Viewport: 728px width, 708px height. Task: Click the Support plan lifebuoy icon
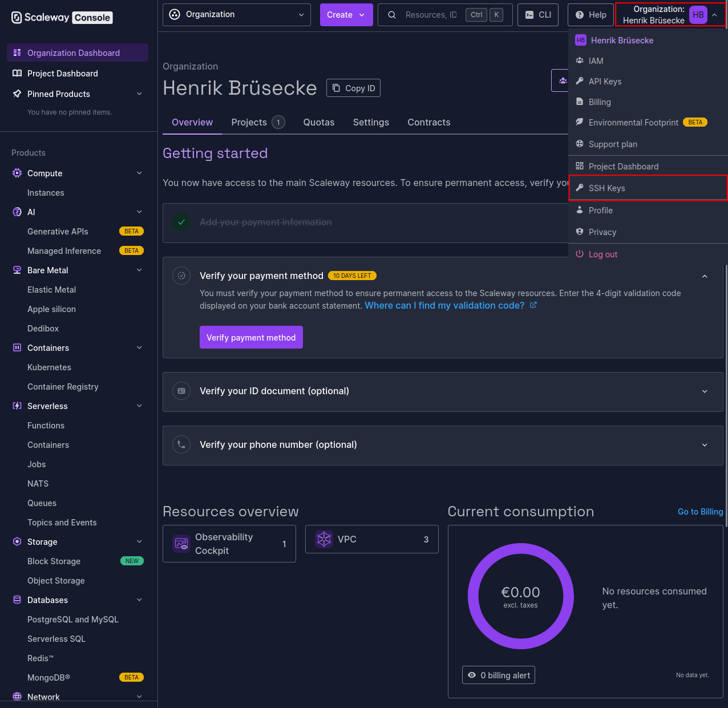coord(580,144)
